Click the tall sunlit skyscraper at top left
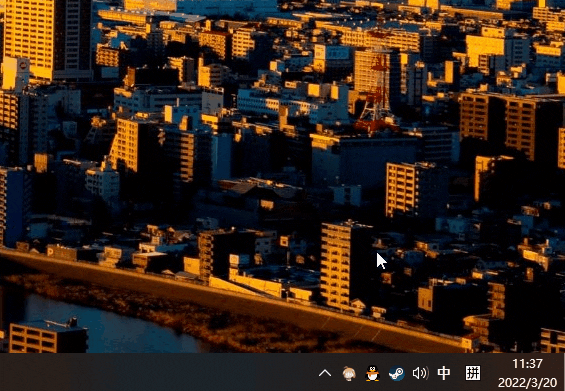This screenshot has width=565, height=391. [x=30, y=36]
